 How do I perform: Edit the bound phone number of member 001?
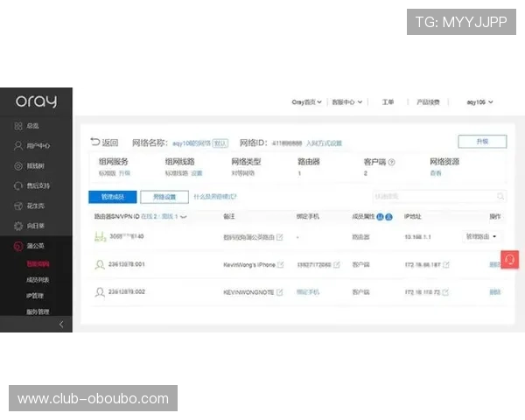(x=337, y=264)
